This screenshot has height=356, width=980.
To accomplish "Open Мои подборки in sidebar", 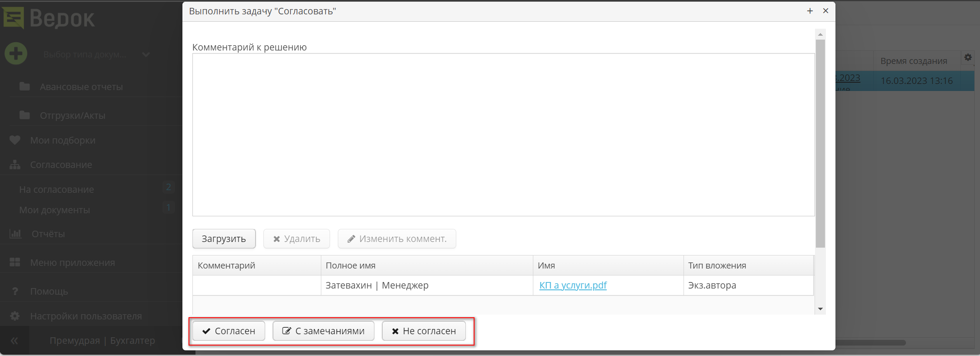I will pos(63,140).
